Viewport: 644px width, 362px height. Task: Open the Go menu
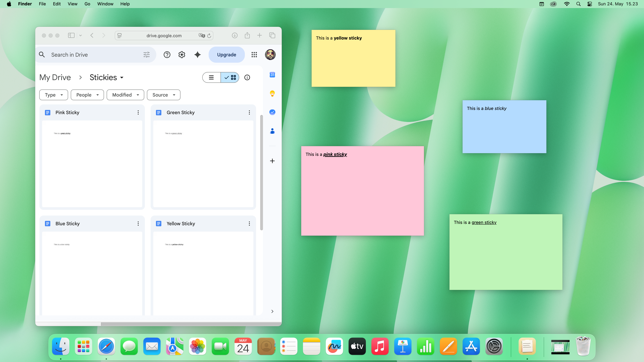[x=87, y=4]
